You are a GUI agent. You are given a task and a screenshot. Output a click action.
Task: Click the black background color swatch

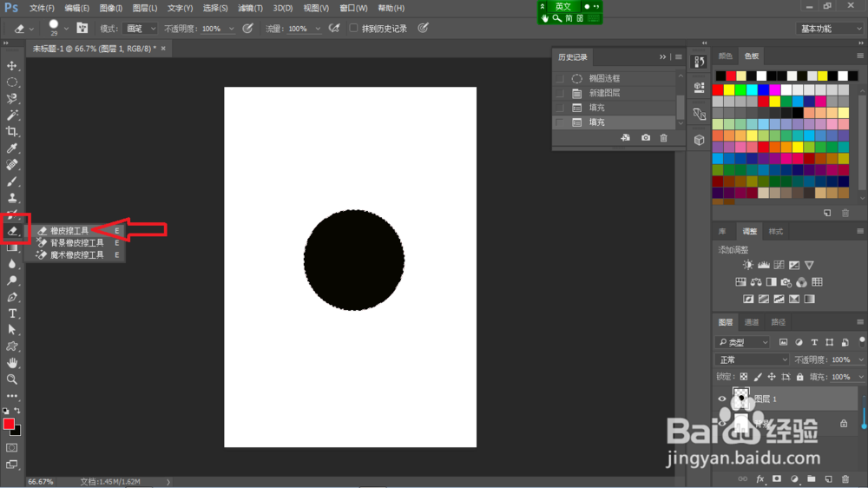[17, 431]
